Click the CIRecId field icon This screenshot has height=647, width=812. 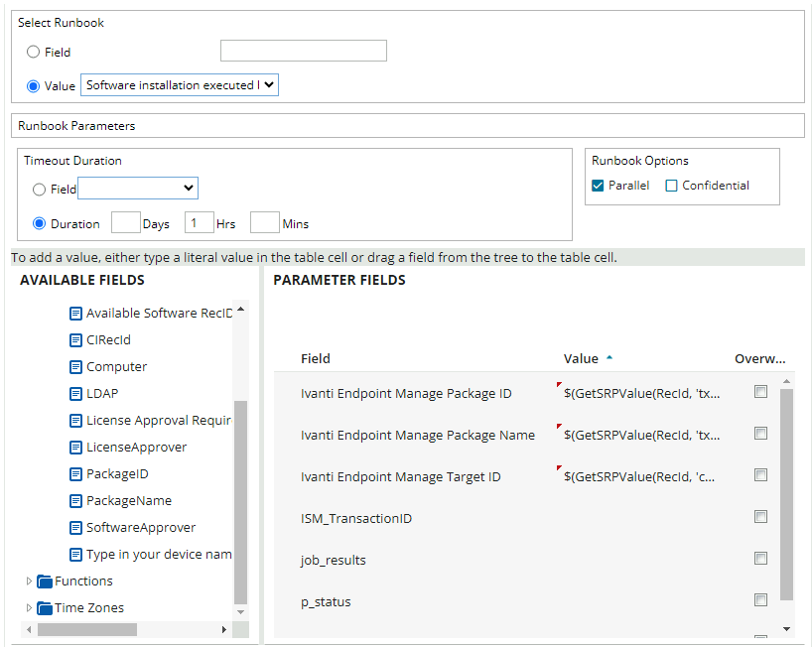[75, 340]
